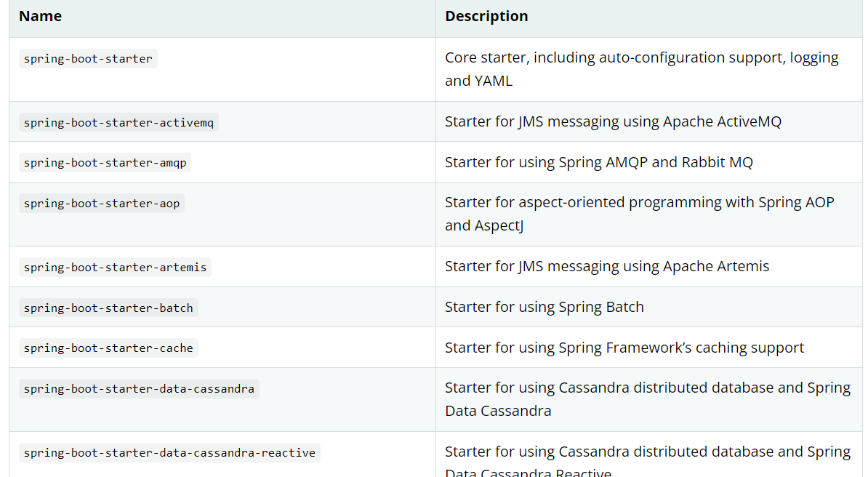The width and height of the screenshot is (868, 477).
Task: Click Spring AMQP and Rabbit MQ description
Action: [599, 162]
